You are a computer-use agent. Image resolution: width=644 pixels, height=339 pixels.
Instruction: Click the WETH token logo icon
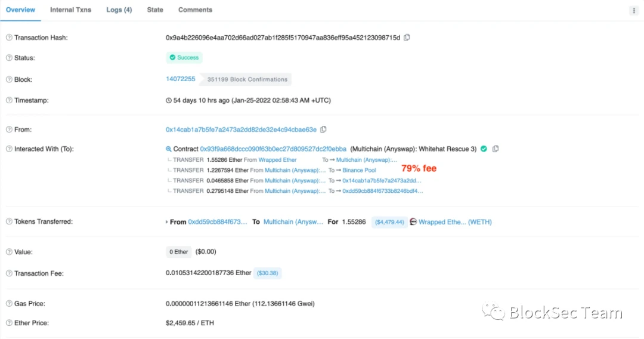413,221
